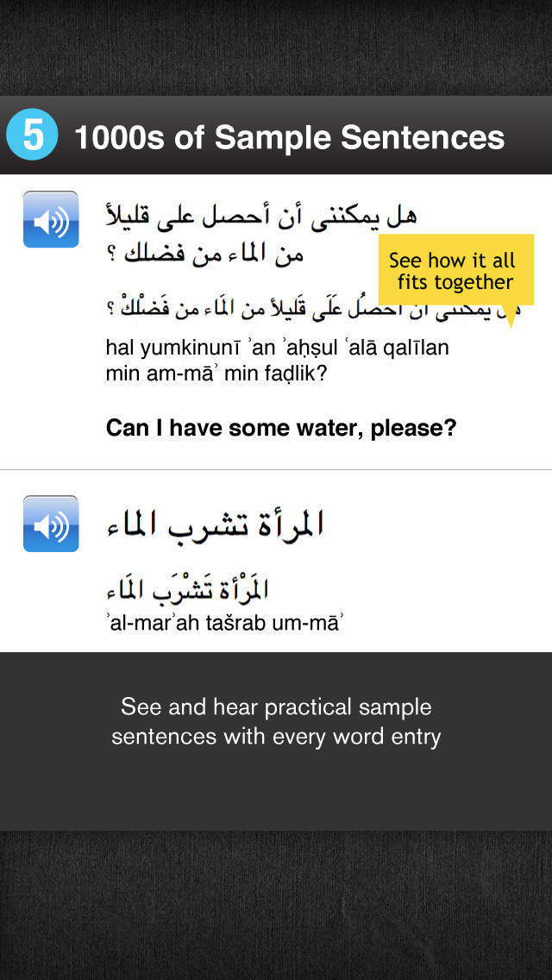The height and width of the screenshot is (980, 552).
Task: Select the vowelized second Arabic sentence
Action: tap(187, 589)
